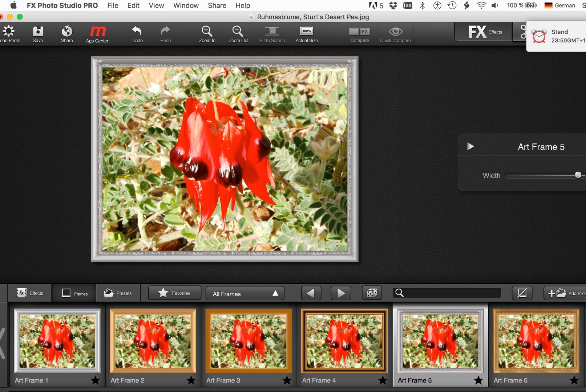Zoom In on the photo

point(207,34)
